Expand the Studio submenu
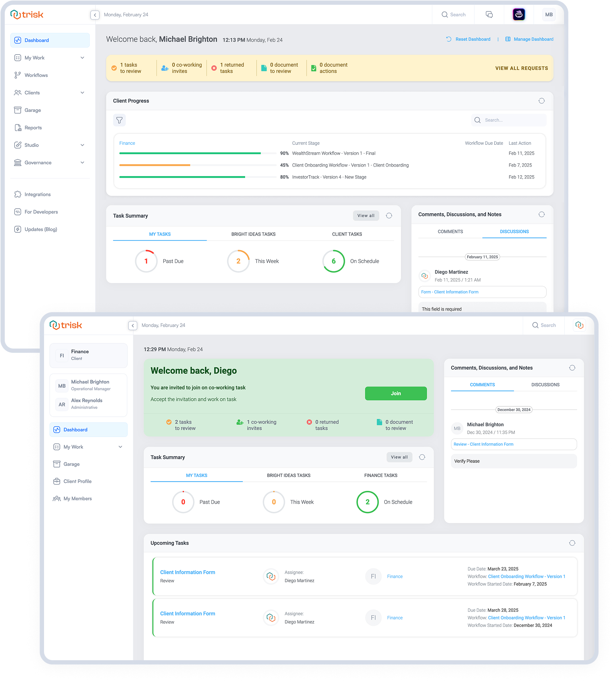616x684 pixels. (83, 145)
